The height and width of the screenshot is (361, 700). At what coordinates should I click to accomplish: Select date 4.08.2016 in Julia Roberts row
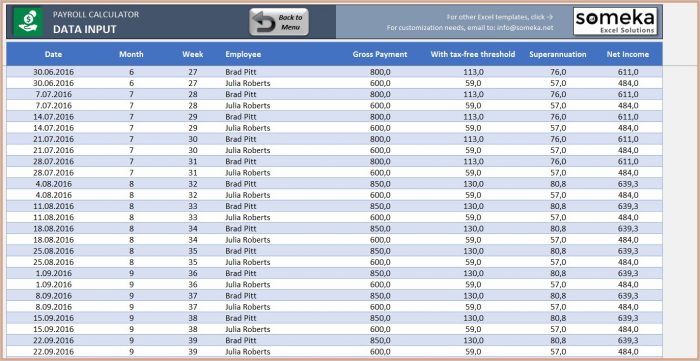[54, 195]
